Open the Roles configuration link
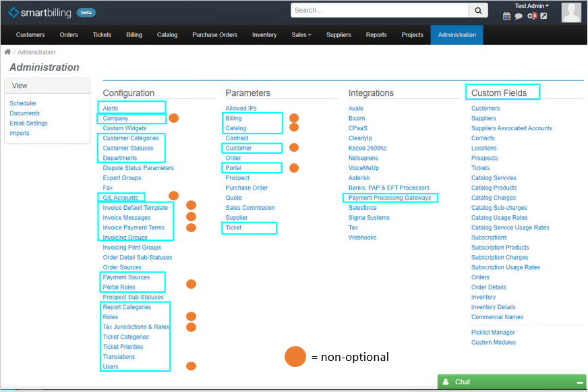Image resolution: width=588 pixels, height=392 pixels. (111, 317)
